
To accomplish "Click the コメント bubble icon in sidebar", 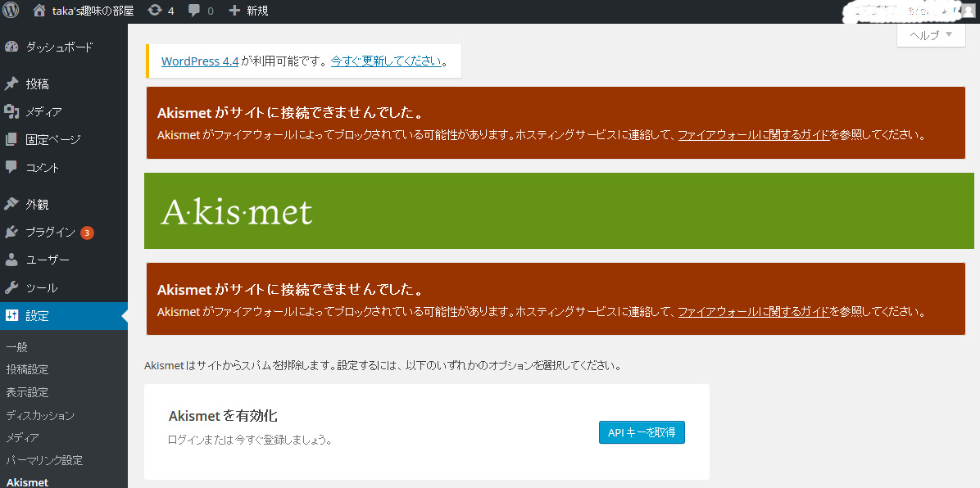I will (11, 168).
